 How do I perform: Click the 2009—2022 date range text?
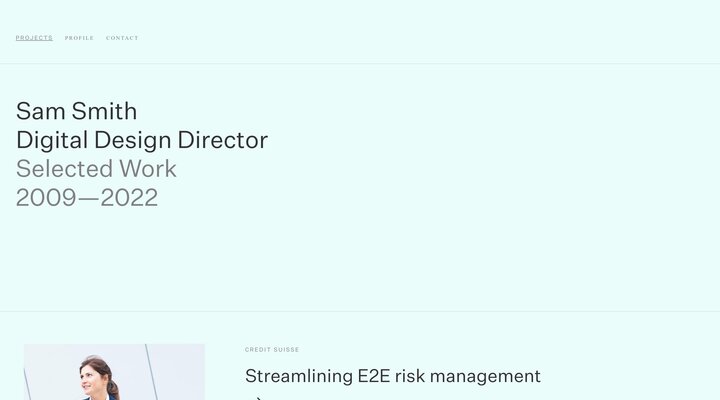click(87, 197)
